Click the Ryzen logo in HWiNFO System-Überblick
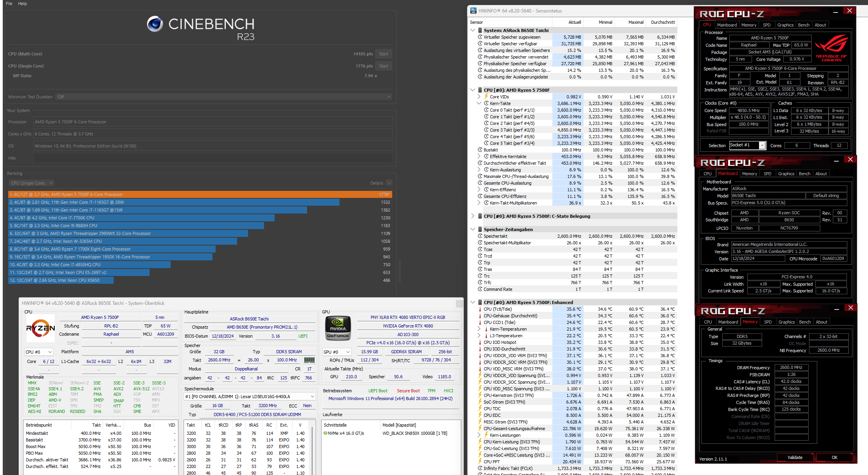 (x=41, y=328)
